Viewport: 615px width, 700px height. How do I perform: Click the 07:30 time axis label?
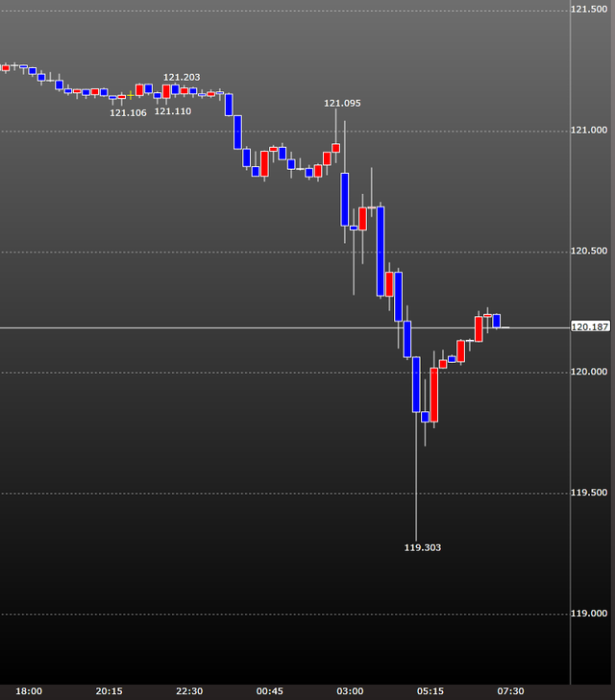511,691
